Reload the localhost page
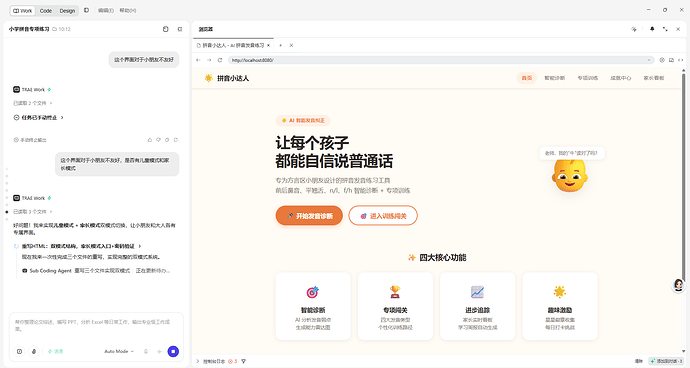Viewport: 690px width, 368px height. pyautogui.click(x=220, y=60)
